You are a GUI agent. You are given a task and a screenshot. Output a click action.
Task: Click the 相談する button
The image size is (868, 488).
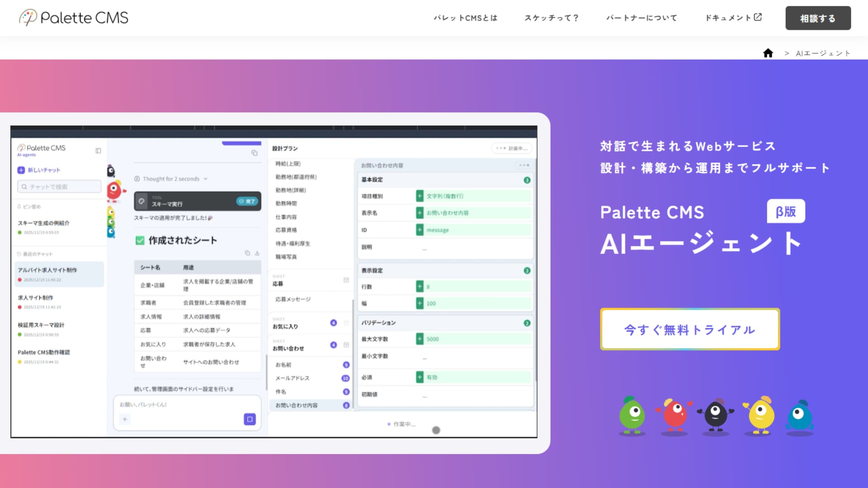(817, 18)
